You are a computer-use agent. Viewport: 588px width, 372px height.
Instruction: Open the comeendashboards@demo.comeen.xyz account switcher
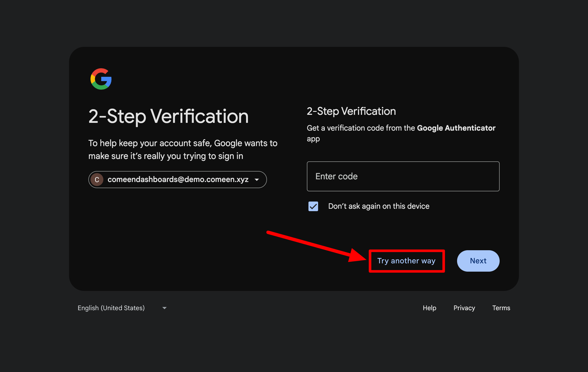click(178, 180)
